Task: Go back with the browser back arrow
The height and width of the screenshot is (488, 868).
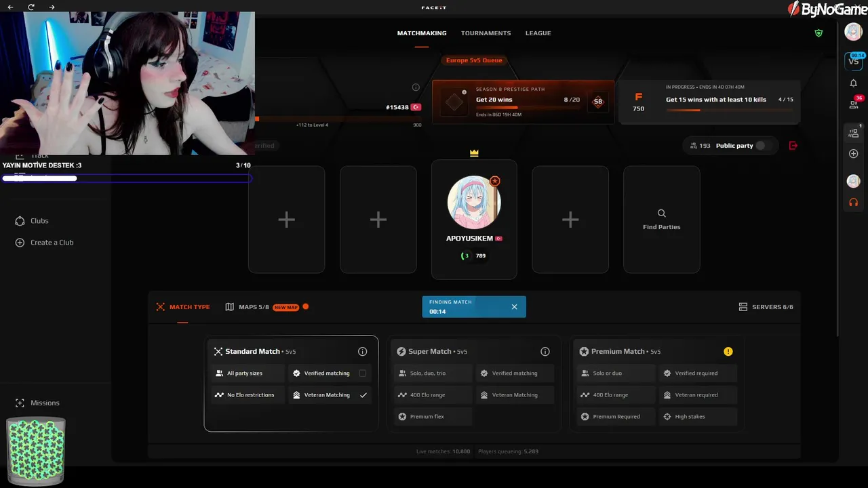Action: 10,7
